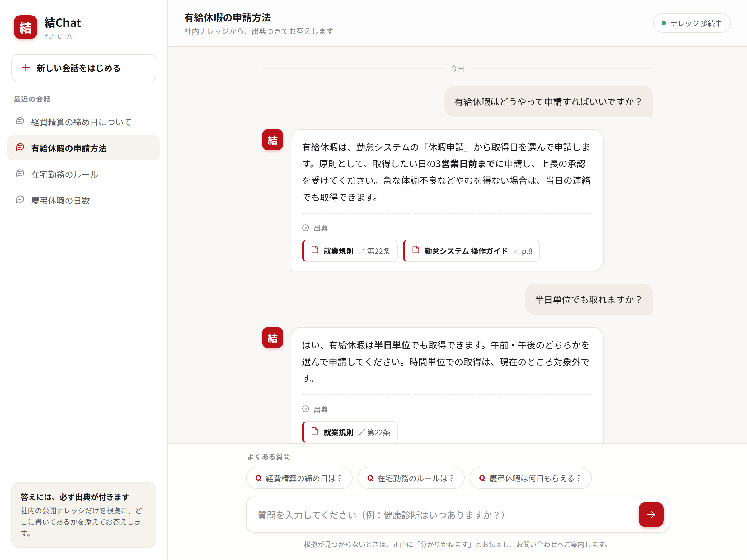Image resolution: width=747 pixels, height=560 pixels.
Task: Click document icon on 勤怠システム 操作ガイド chip
Action: click(x=416, y=250)
